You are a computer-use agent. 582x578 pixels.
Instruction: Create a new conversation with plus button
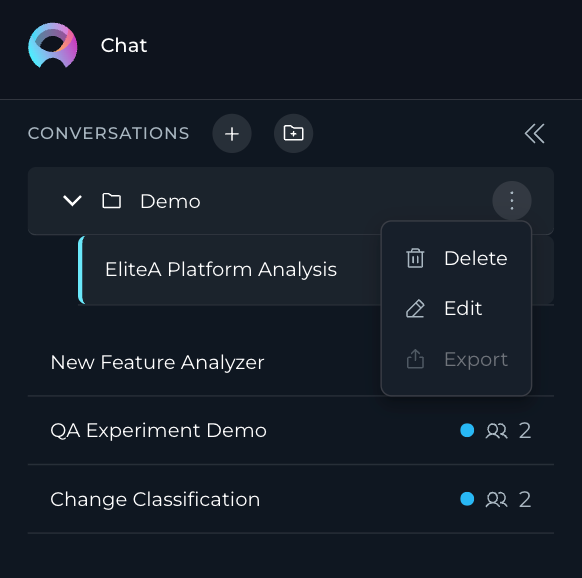point(232,134)
